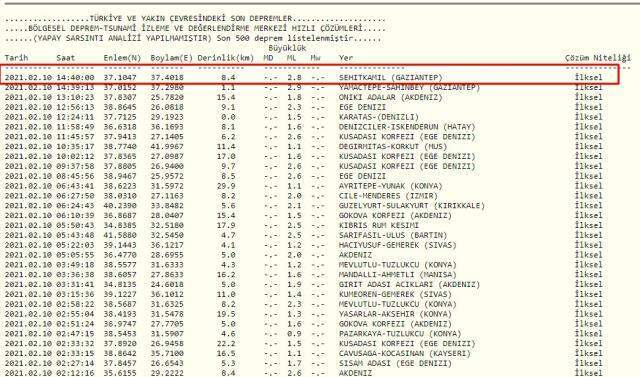Click time 13:10:23 entry
640x377 pixels.
click(75, 97)
